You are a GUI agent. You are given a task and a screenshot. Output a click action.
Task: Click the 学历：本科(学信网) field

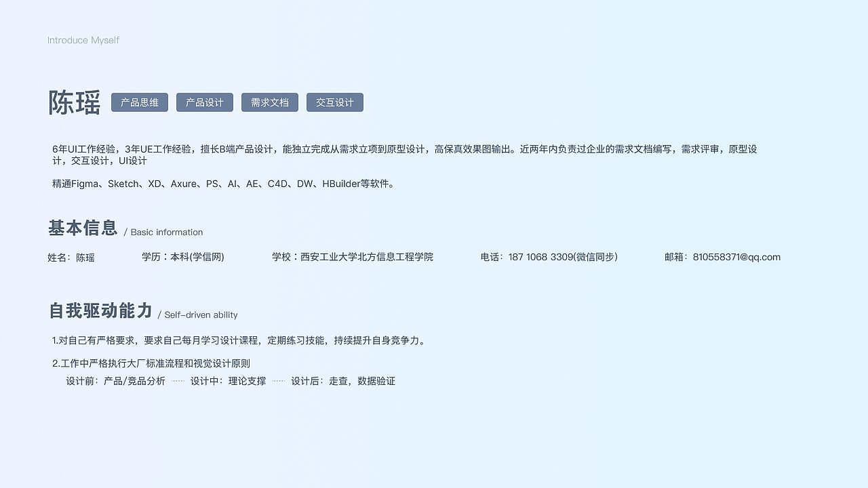183,257
